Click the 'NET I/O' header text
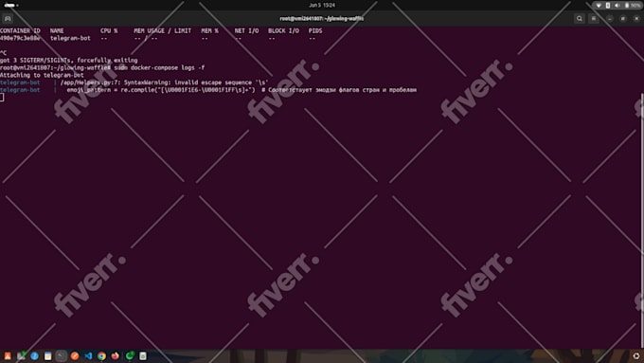This screenshot has height=363, width=644. (x=246, y=31)
